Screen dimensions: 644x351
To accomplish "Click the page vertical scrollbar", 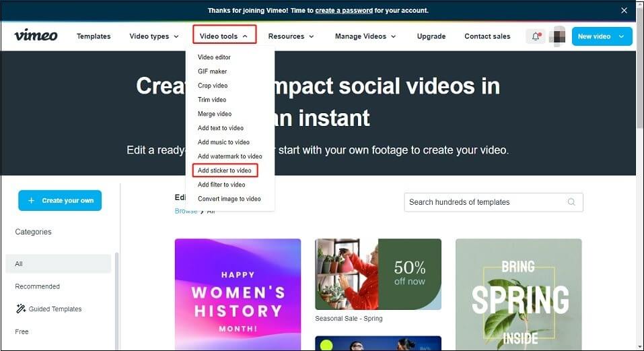I will click(640, 67).
